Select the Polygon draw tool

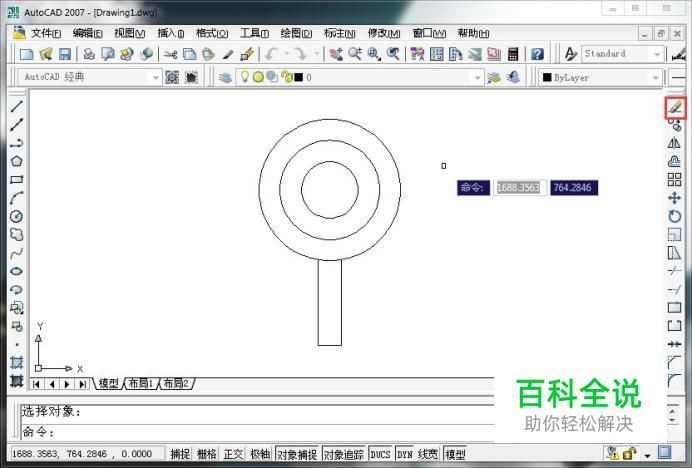click(17, 161)
